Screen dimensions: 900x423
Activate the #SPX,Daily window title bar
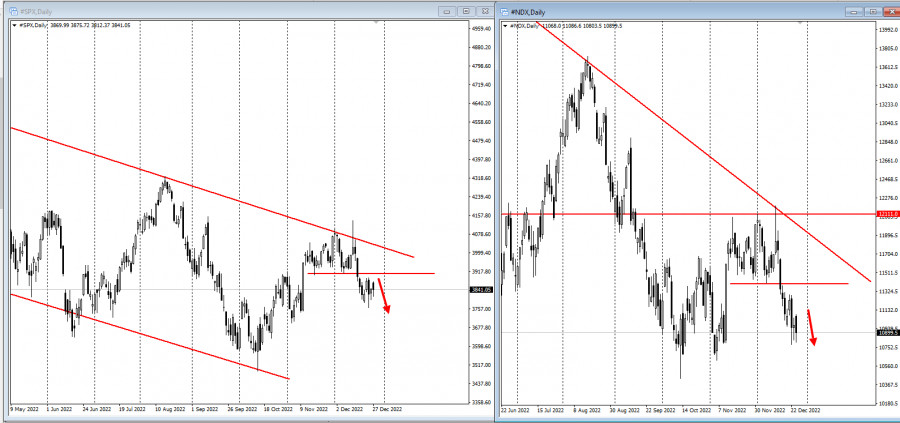[x=230, y=11]
